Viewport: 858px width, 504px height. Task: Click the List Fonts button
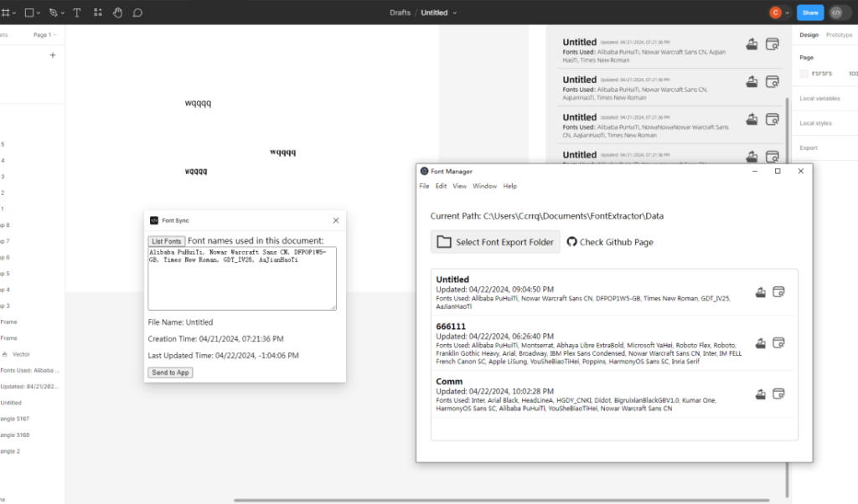click(166, 241)
